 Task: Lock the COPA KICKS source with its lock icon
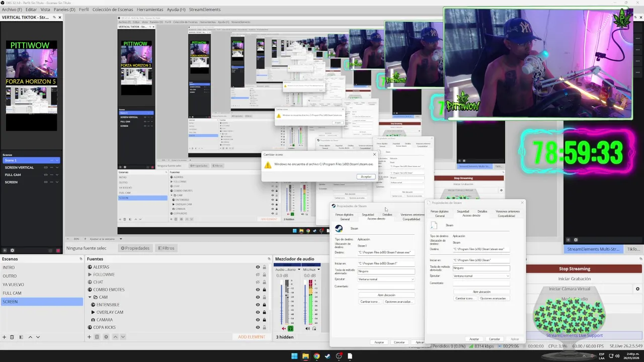pyautogui.click(x=264, y=327)
